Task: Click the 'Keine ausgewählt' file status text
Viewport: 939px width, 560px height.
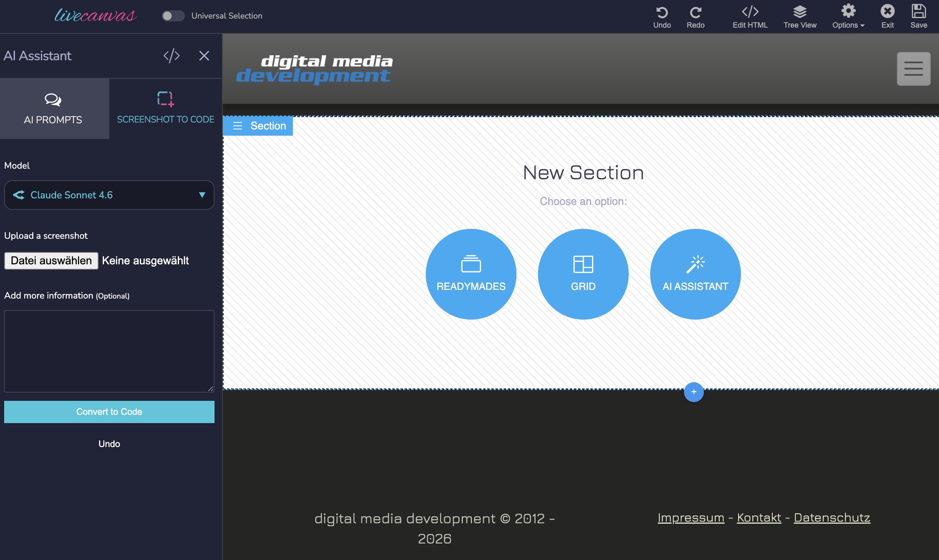Action: pos(145,261)
